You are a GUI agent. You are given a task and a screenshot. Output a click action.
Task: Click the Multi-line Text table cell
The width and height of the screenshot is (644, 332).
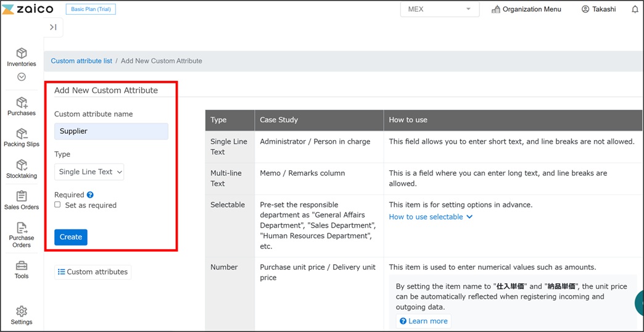[x=230, y=178]
